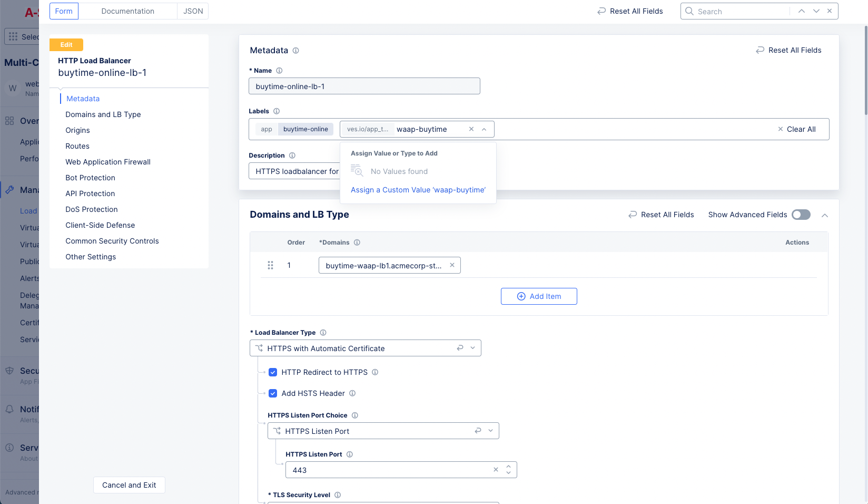Click the magnifier icon in the search bar
The height and width of the screenshot is (504, 868).
click(689, 11)
